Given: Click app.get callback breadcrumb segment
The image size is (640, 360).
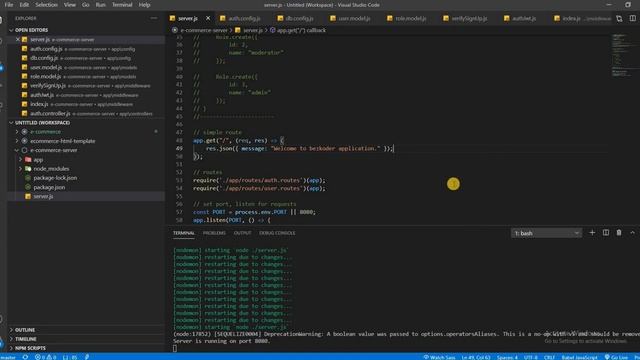Looking at the screenshot, I should click(x=301, y=30).
